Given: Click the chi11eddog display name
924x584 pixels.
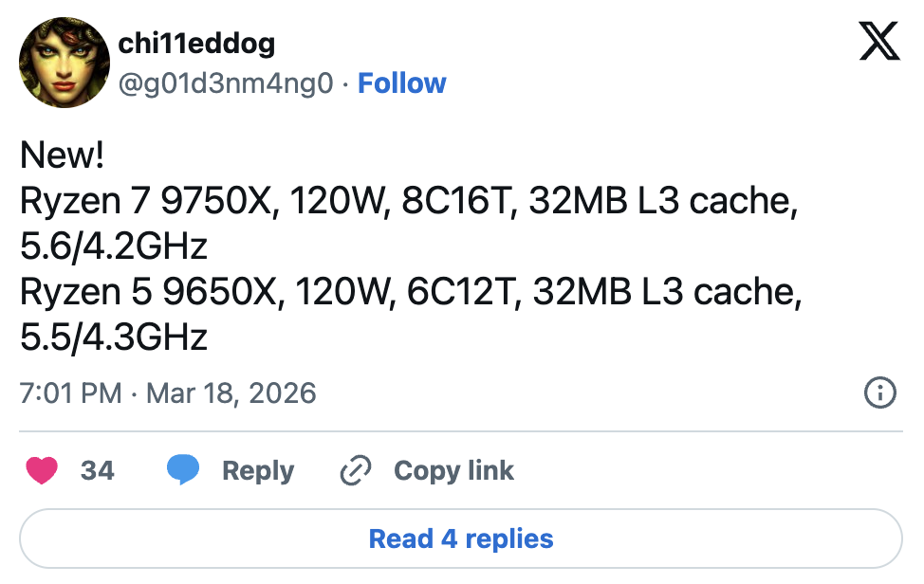Looking at the screenshot, I should [197, 43].
